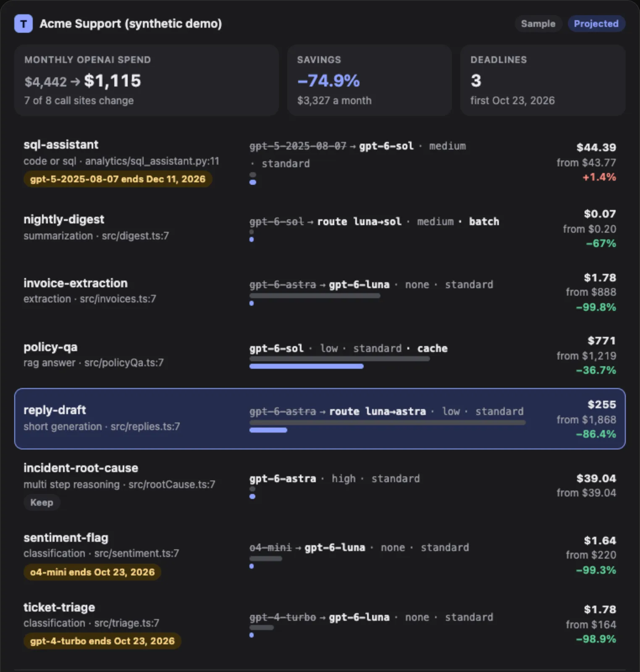Select the ticket-triage call site name
The width and height of the screenshot is (640, 672).
point(59,607)
